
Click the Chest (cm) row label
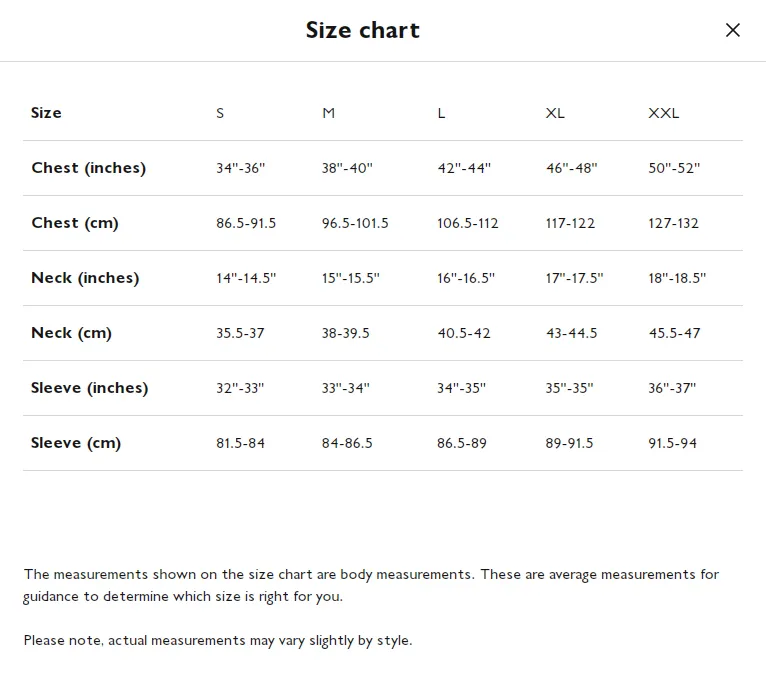(x=75, y=223)
